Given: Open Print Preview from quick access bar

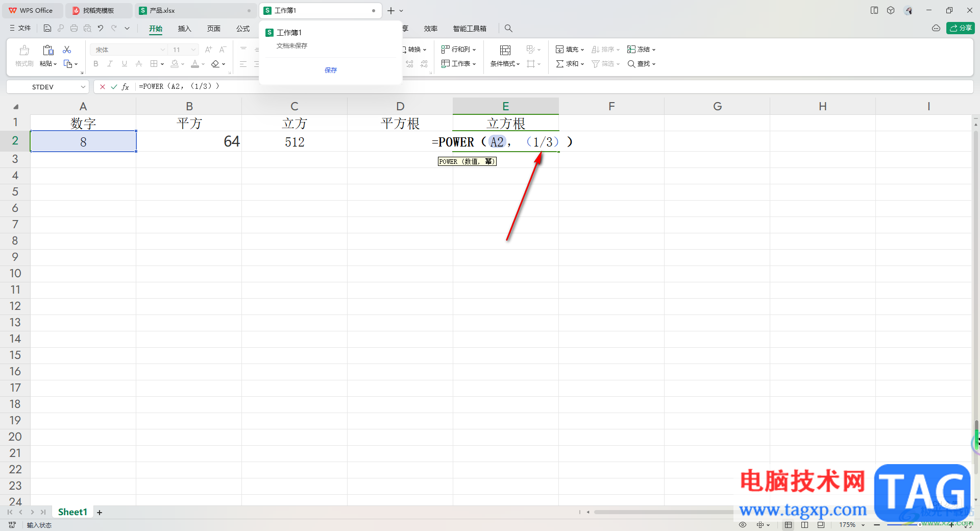Looking at the screenshot, I should pyautogui.click(x=87, y=28).
